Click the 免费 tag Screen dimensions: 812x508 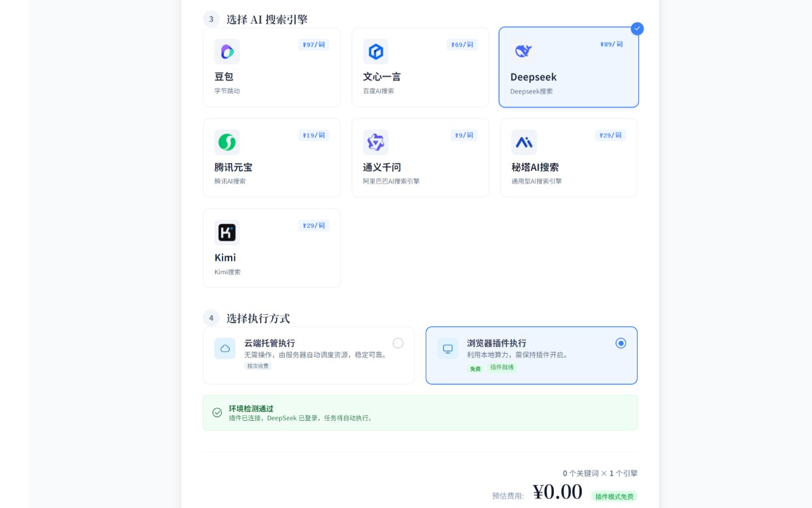point(475,368)
